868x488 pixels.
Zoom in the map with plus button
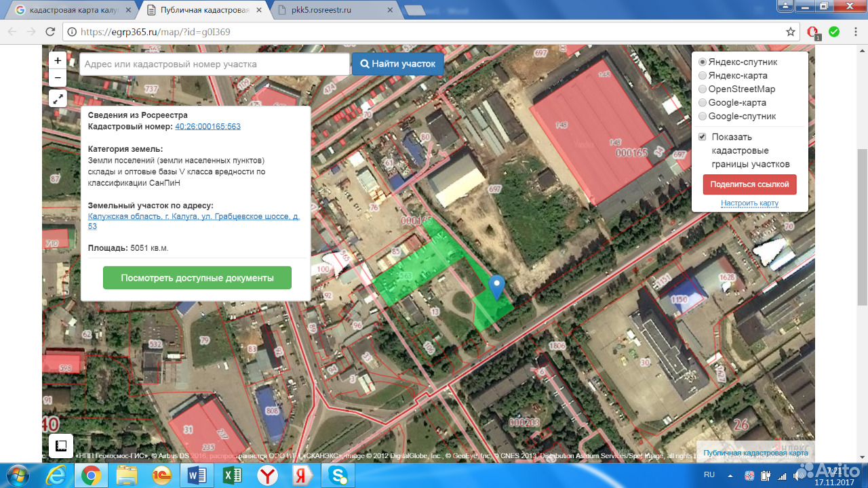pyautogui.click(x=58, y=60)
